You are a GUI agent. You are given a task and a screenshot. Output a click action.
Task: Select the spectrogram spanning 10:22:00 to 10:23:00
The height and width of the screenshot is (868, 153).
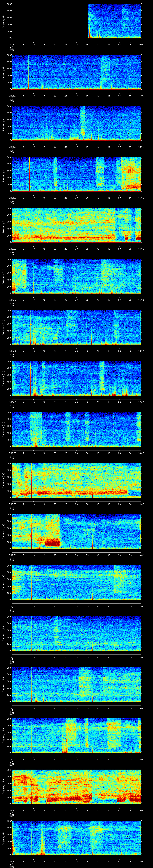tap(77, 685)
